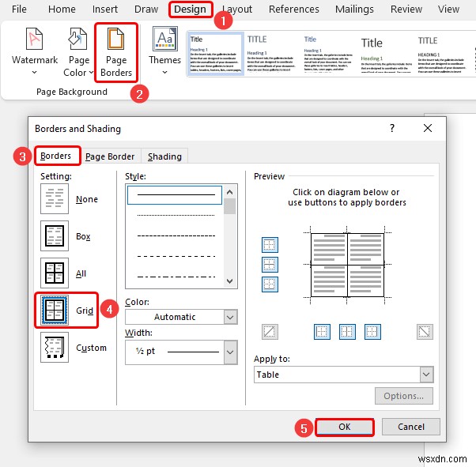Open the Mailings tab

click(x=354, y=9)
